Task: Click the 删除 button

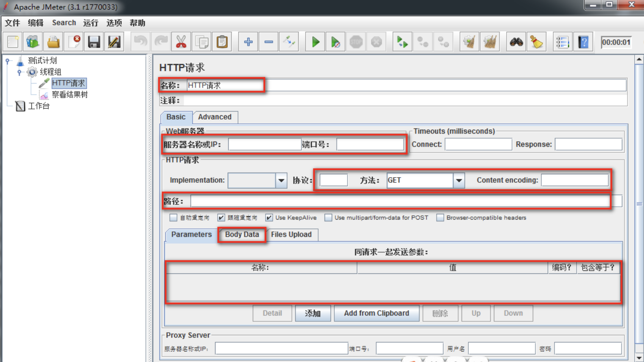Action: (440, 313)
